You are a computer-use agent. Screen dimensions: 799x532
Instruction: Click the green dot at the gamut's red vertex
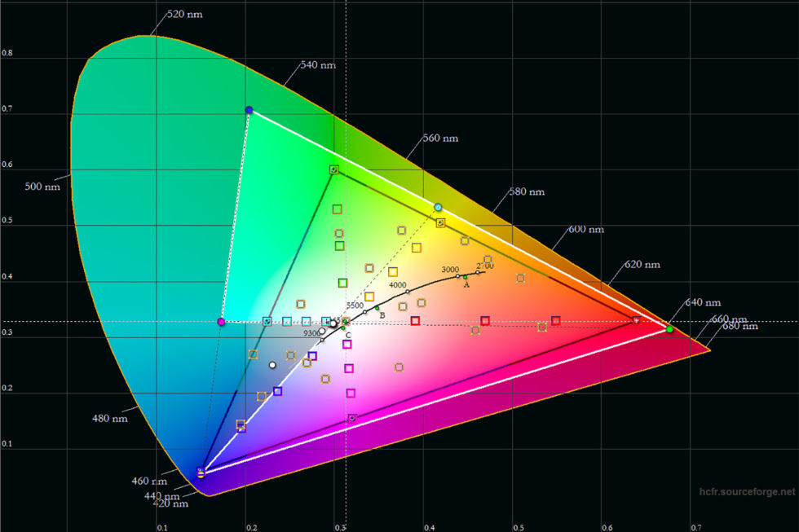click(669, 329)
